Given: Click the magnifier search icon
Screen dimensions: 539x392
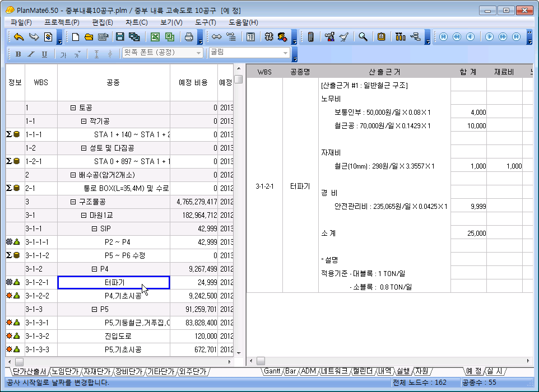Looking at the screenshot, I should [x=363, y=37].
